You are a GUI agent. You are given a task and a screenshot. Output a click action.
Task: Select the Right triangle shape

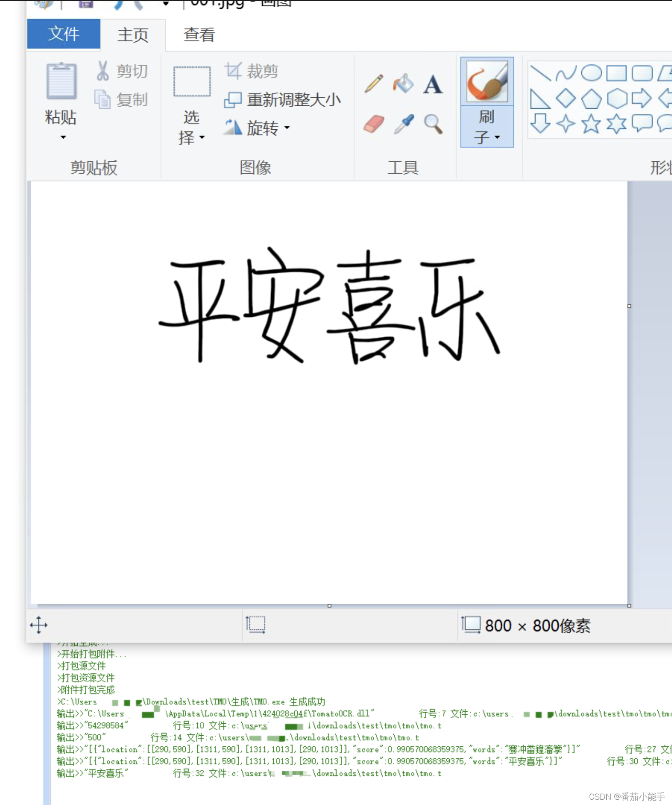point(540,98)
